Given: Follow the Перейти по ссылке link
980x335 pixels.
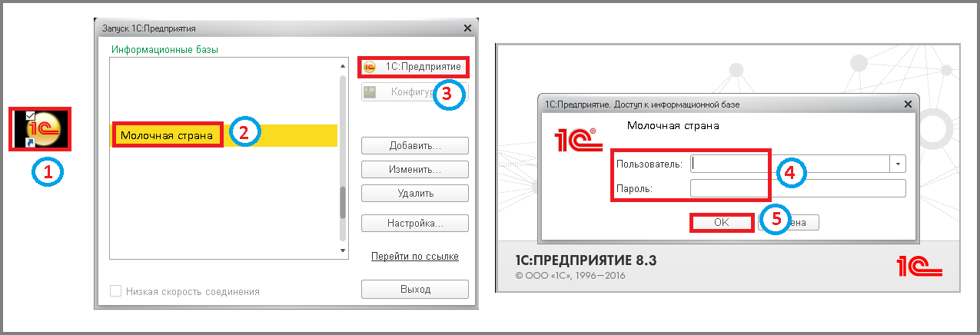Looking at the screenshot, I should [415, 256].
